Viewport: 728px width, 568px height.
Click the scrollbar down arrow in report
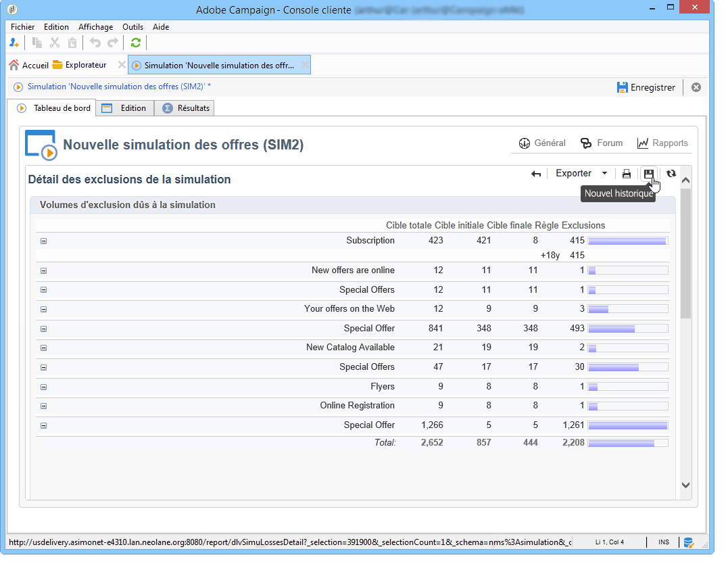tap(685, 485)
